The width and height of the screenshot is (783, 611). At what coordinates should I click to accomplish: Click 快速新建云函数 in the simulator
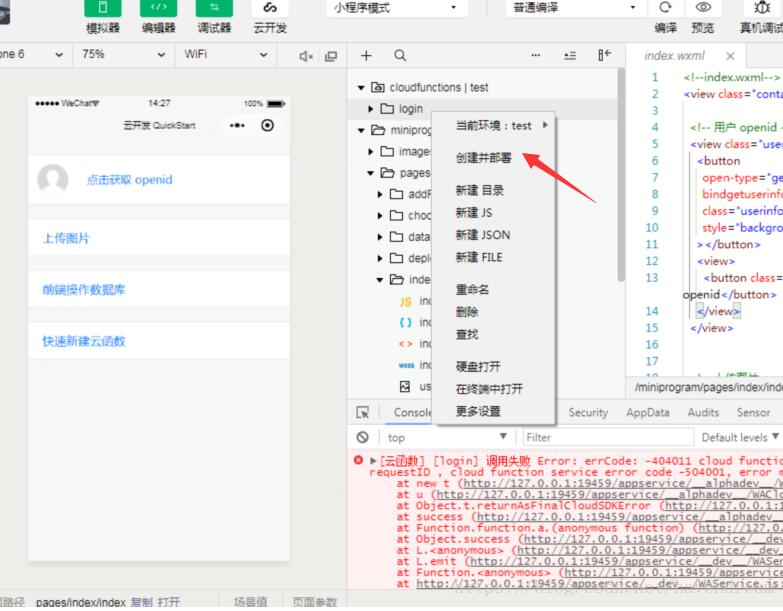tap(83, 341)
